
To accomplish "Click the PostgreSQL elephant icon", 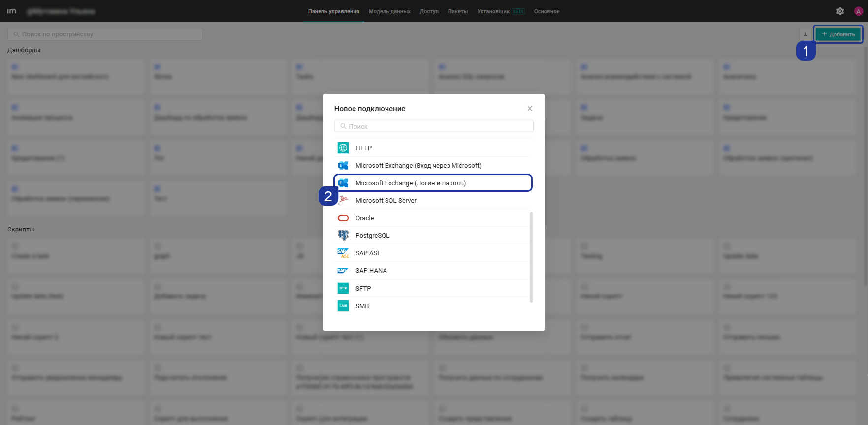I will pos(343,235).
